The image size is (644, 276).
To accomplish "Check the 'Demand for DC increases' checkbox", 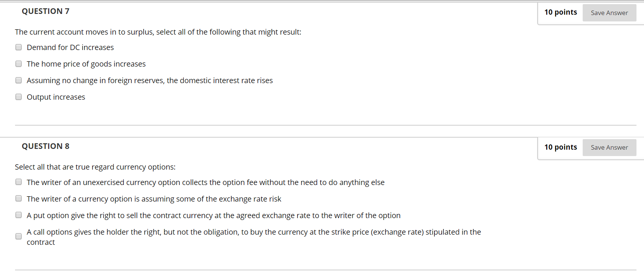I will pos(18,47).
